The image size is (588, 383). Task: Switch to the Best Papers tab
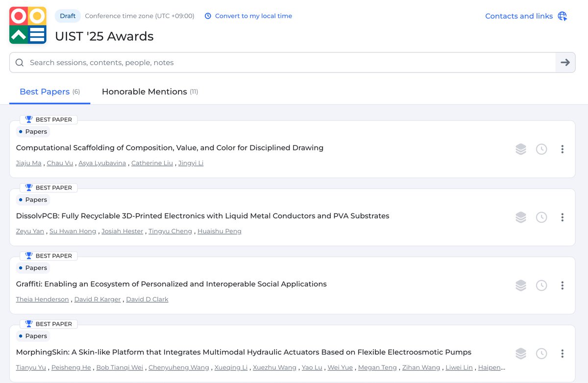[49, 92]
